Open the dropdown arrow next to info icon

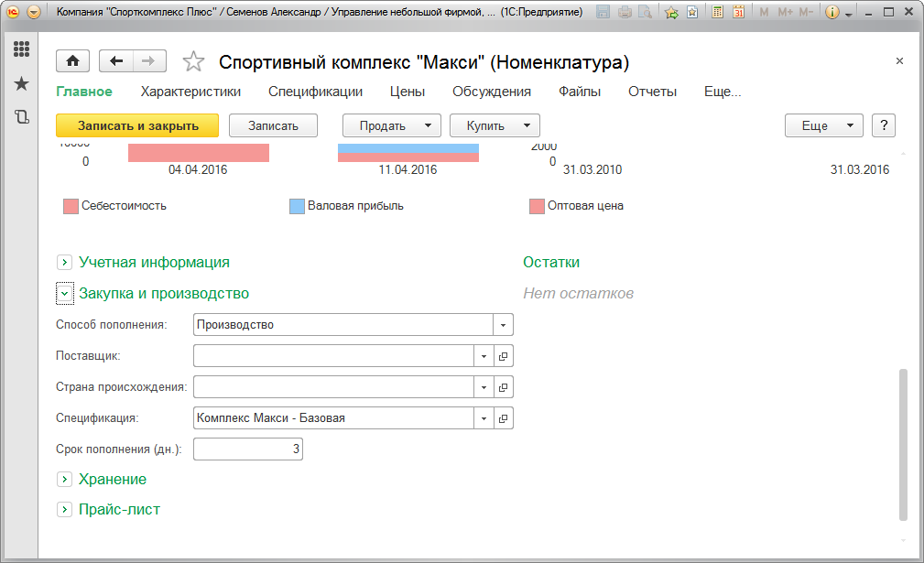[x=849, y=14]
